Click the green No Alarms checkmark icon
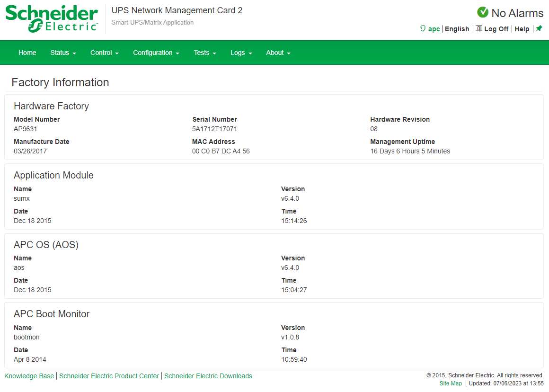 tap(483, 12)
